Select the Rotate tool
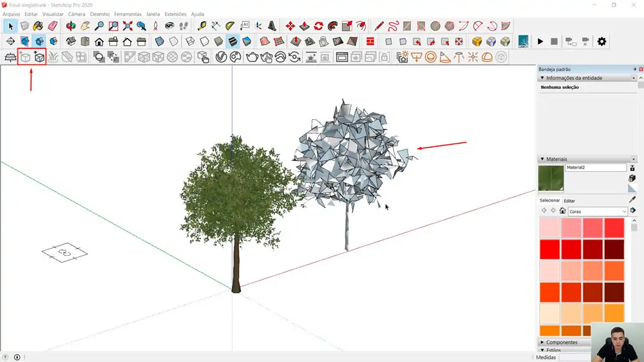 pos(319,26)
